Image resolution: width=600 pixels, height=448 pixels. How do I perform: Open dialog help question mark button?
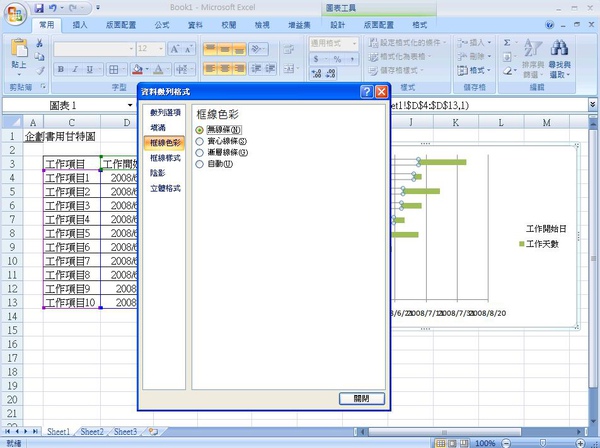(366, 91)
